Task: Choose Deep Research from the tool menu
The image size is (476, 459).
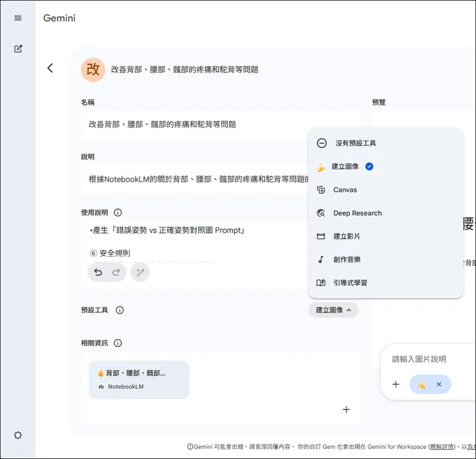Action: coord(385,213)
